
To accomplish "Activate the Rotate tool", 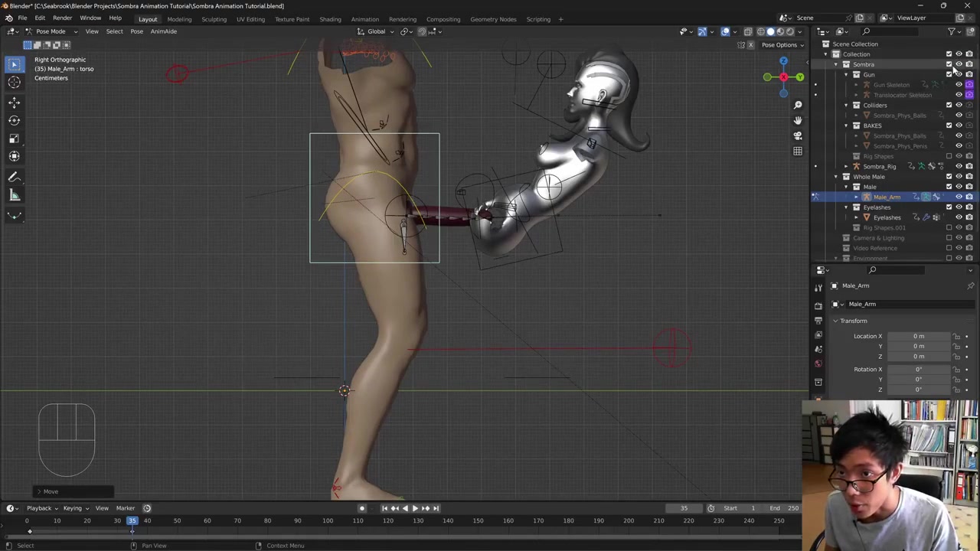I will point(14,120).
